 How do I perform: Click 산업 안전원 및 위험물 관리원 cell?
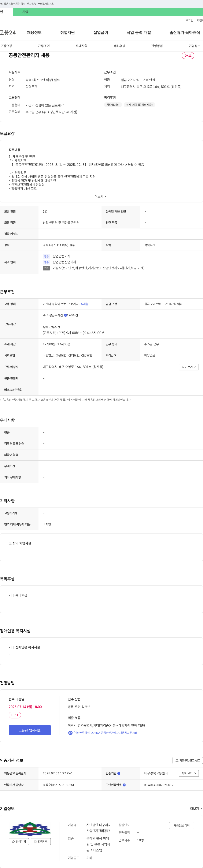(x=61, y=223)
